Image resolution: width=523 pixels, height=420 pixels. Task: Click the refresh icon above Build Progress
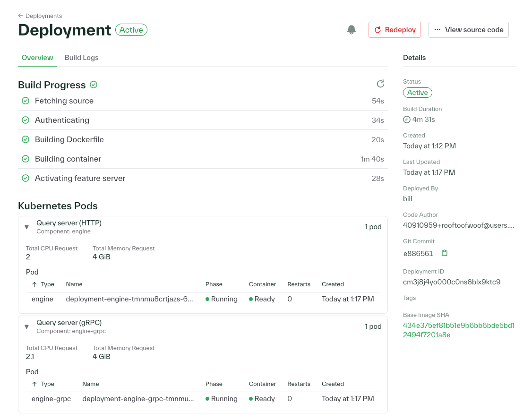coord(381,84)
